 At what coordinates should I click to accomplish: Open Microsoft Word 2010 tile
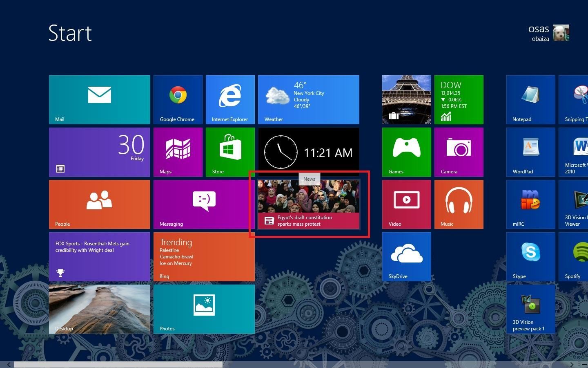pyautogui.click(x=573, y=152)
